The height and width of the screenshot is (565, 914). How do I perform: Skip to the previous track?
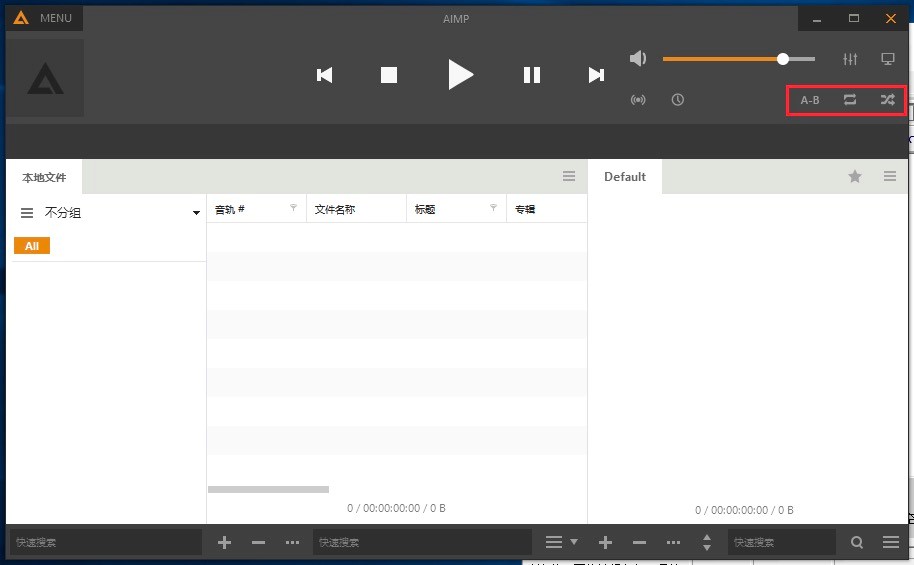pyautogui.click(x=324, y=75)
